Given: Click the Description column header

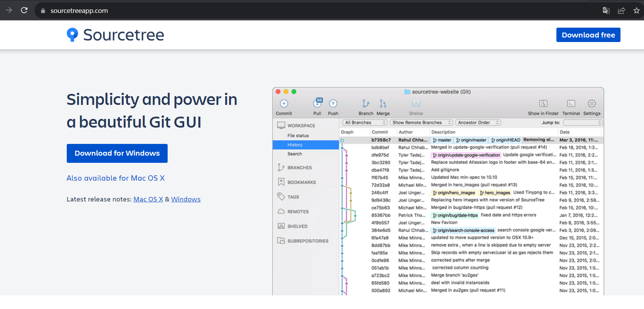Looking at the screenshot, I should coord(443,132).
